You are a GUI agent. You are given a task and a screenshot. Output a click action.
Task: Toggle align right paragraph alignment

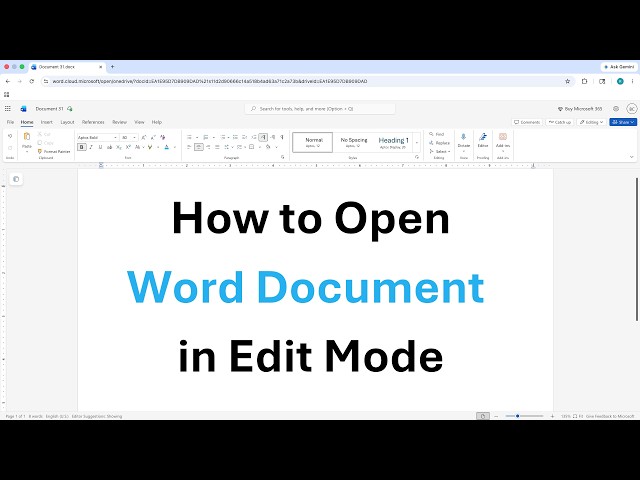coord(208,147)
